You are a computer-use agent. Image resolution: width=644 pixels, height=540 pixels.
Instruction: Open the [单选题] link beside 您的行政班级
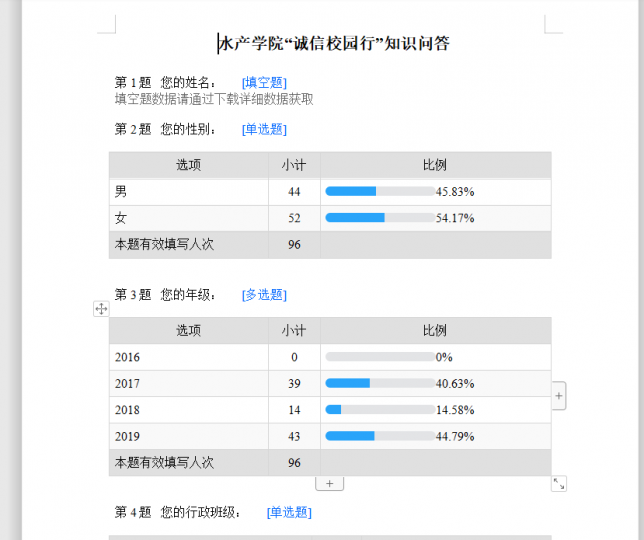[x=289, y=512]
